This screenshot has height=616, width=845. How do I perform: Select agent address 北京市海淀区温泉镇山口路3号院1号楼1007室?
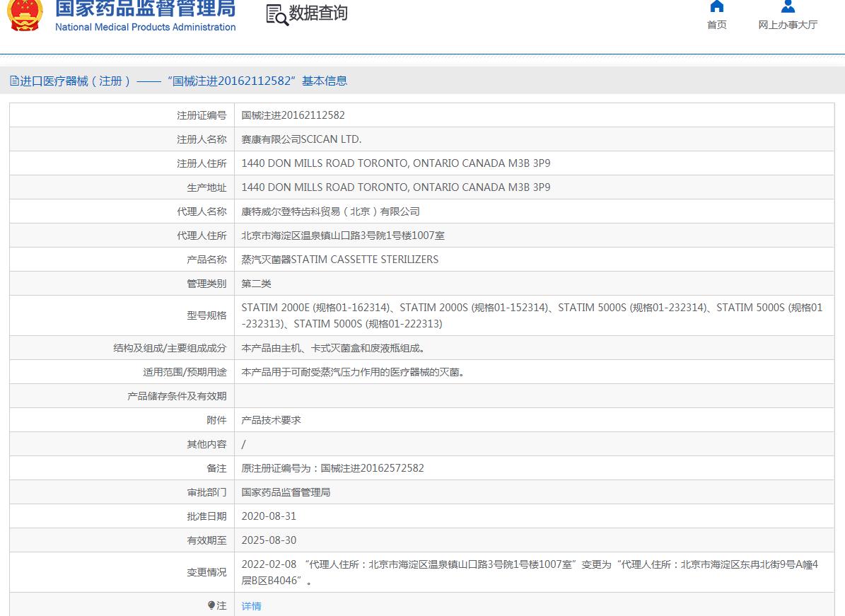pyautogui.click(x=343, y=236)
